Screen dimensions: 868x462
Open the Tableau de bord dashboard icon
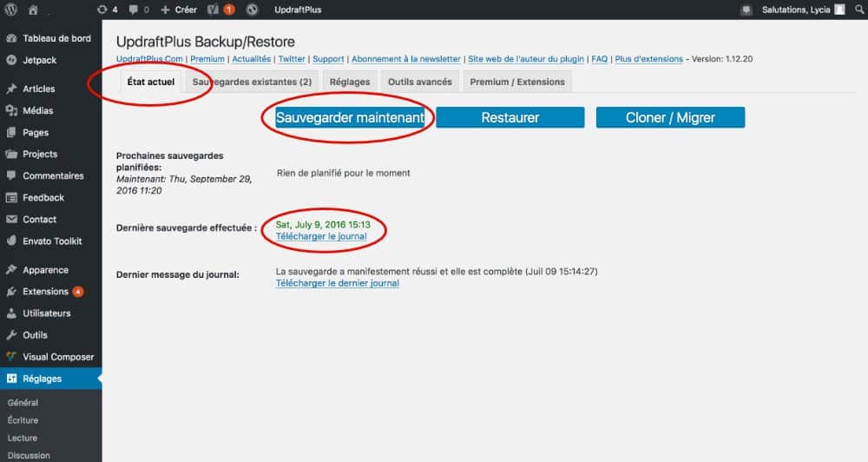click(11, 38)
